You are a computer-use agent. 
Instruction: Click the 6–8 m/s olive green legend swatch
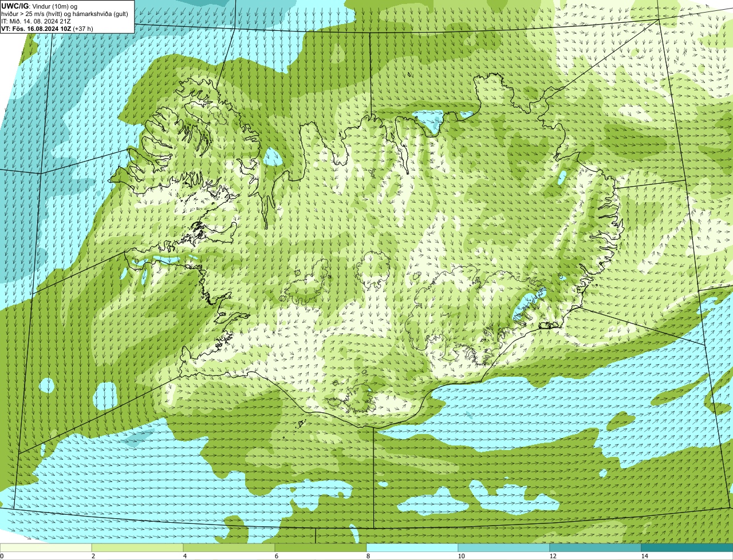pyautogui.click(x=321, y=547)
